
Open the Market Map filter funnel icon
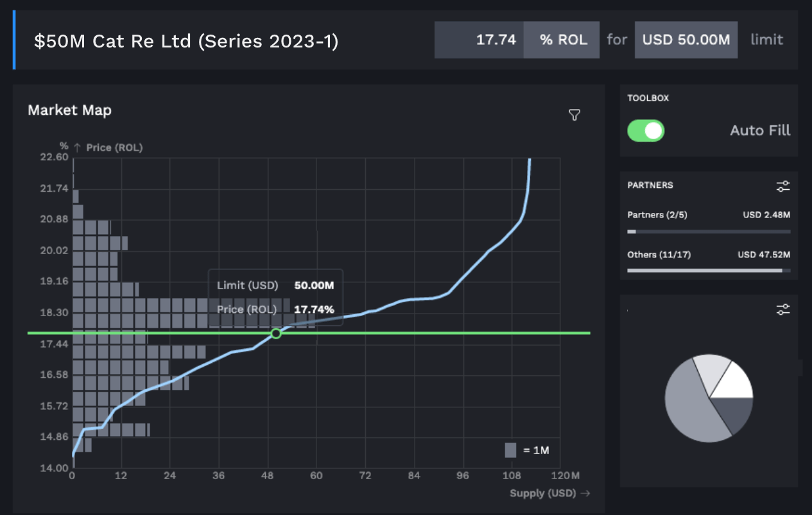point(574,115)
